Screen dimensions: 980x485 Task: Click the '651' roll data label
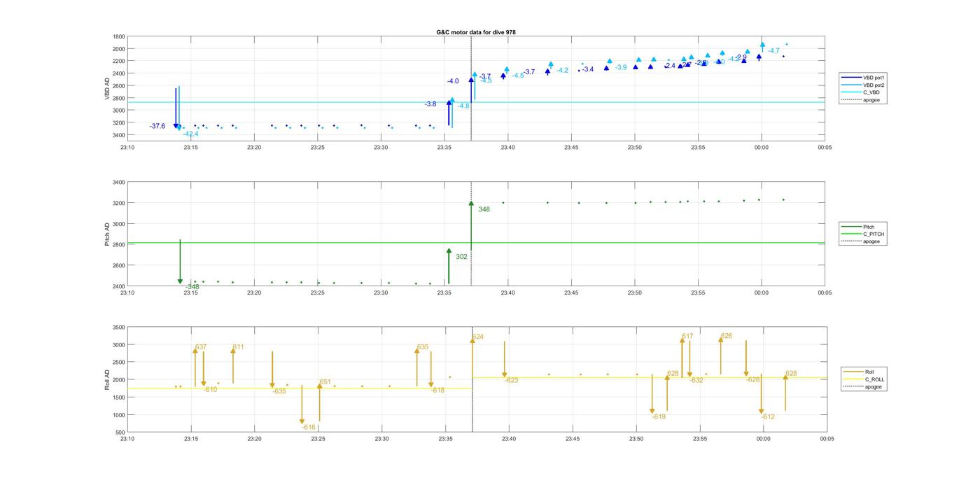325,382
